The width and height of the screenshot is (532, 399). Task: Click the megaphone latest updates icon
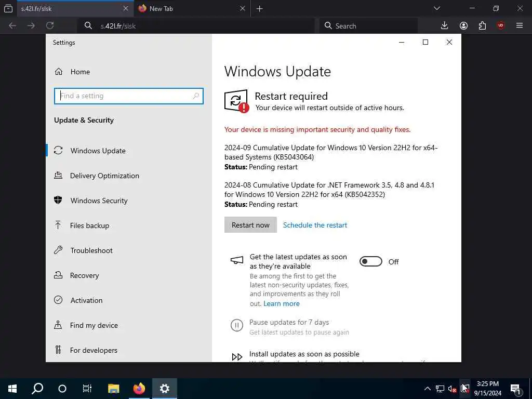(237, 260)
